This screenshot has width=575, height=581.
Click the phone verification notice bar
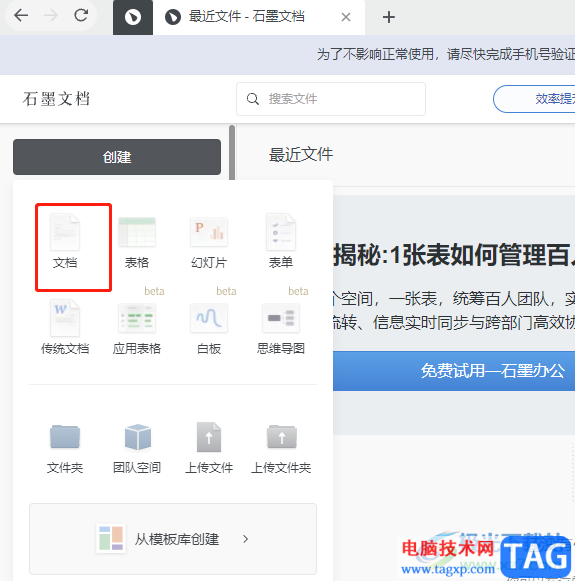(288, 55)
